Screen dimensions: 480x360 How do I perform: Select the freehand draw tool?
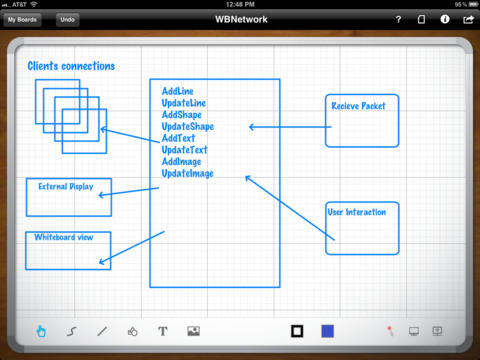pyautogui.click(x=72, y=331)
